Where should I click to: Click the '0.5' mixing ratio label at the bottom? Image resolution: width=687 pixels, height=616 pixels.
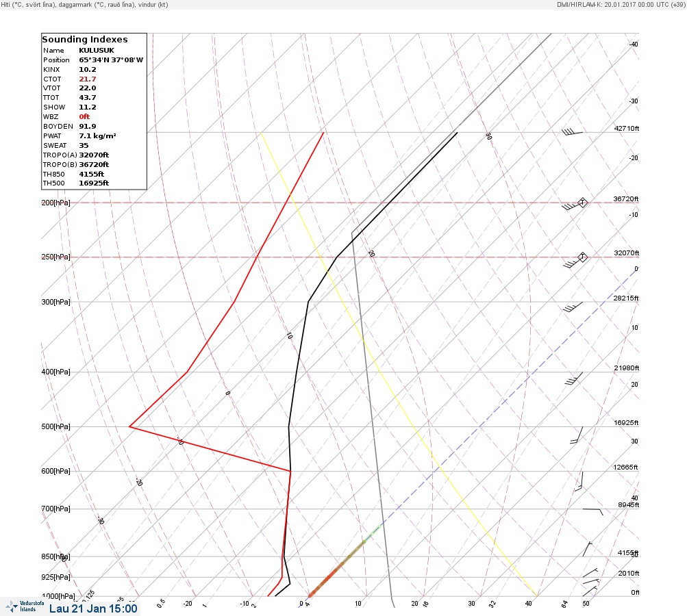161,603
